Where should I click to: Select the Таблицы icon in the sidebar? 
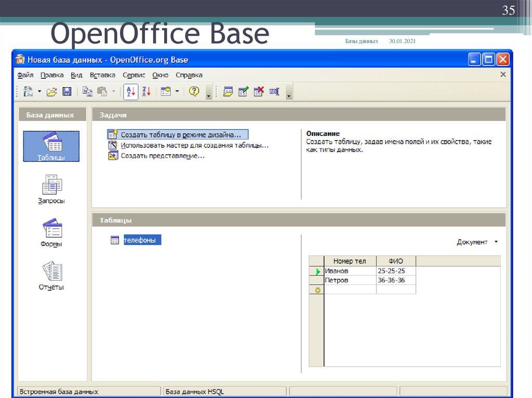point(51,146)
